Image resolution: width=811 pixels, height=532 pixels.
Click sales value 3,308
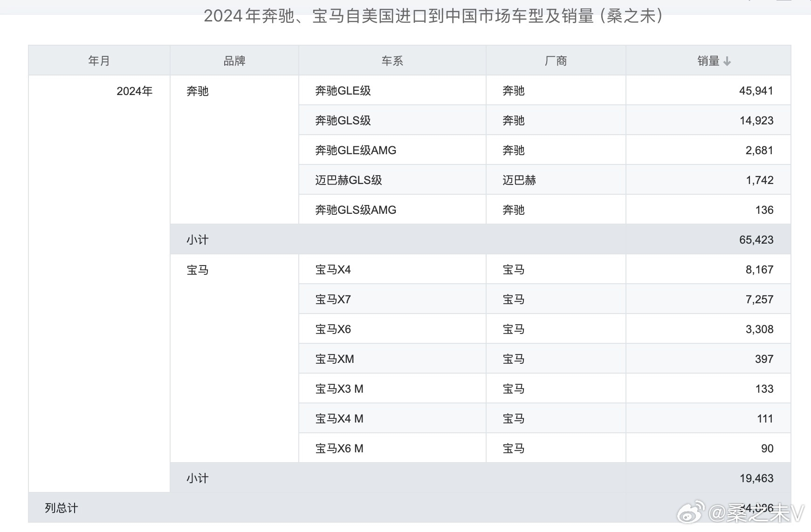pos(759,329)
